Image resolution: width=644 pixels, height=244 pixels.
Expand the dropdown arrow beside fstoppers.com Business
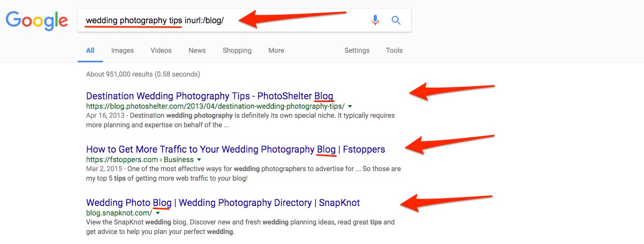(199, 159)
